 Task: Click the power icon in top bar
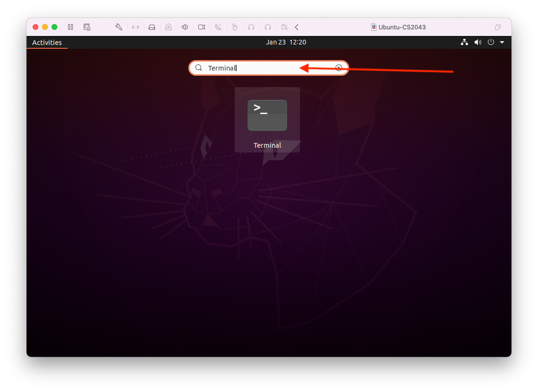pyautogui.click(x=491, y=42)
